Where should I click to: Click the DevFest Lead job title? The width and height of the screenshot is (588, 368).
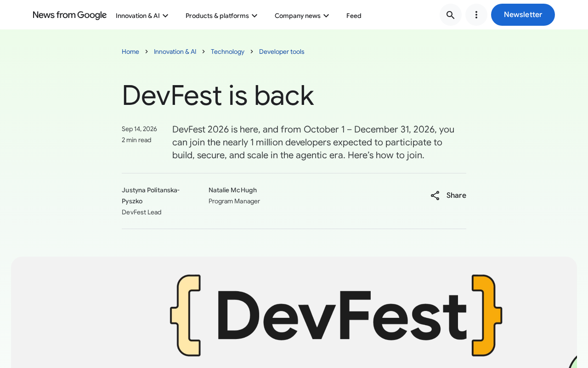click(x=141, y=212)
